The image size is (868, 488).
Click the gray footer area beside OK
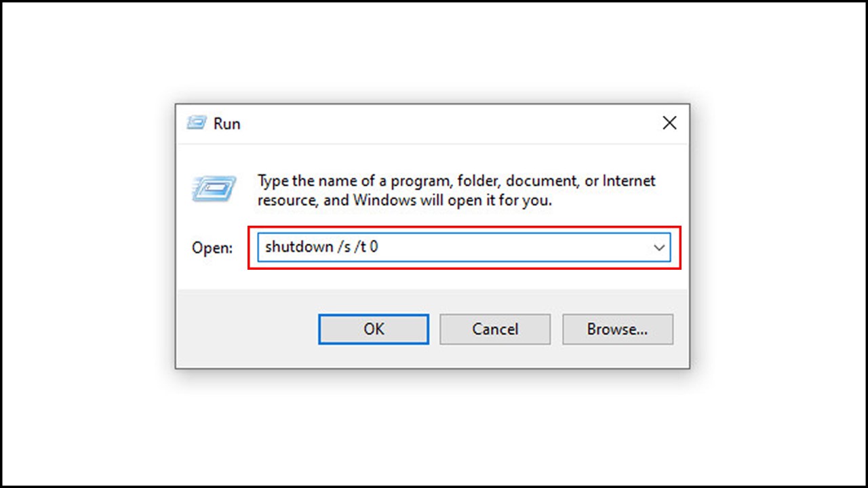pyautogui.click(x=246, y=329)
